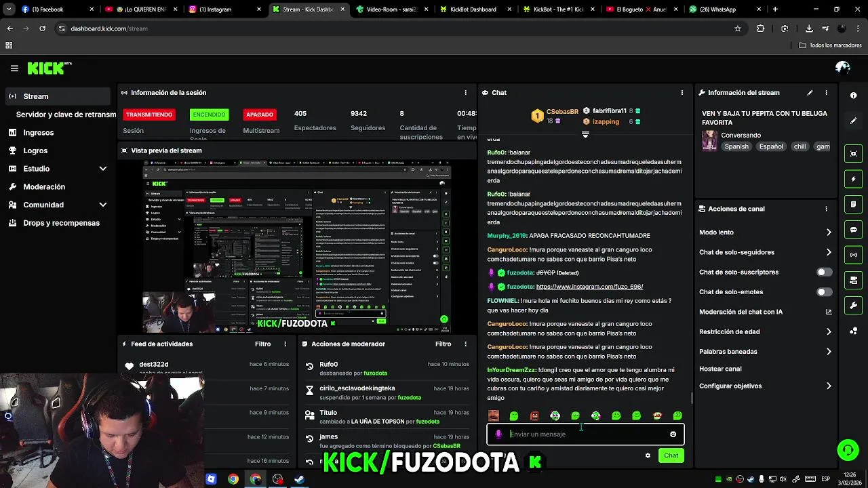Click the chill tag chip
Viewport: 868px width, 488px height.
pyautogui.click(x=799, y=146)
